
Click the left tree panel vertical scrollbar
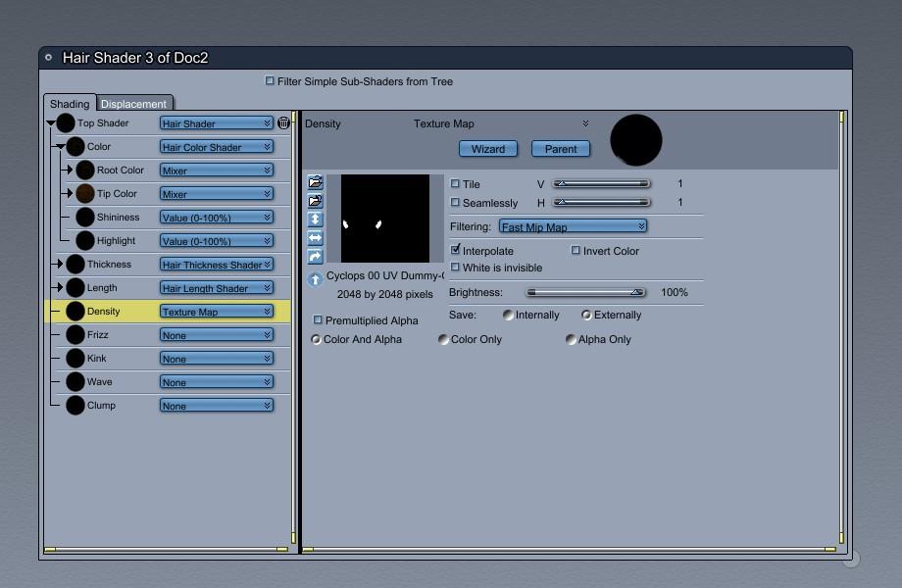pos(293,327)
